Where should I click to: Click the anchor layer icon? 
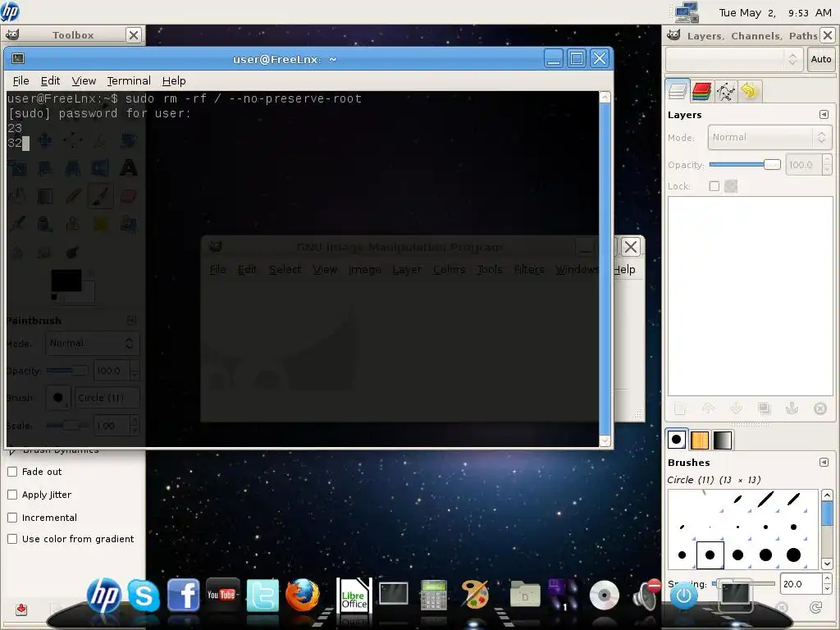point(792,409)
